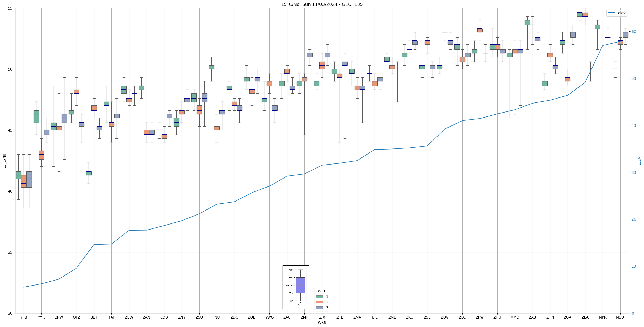The image size is (644, 327).
Task: Click the 'L5_C/No' y-axis label
Action: 4,161
